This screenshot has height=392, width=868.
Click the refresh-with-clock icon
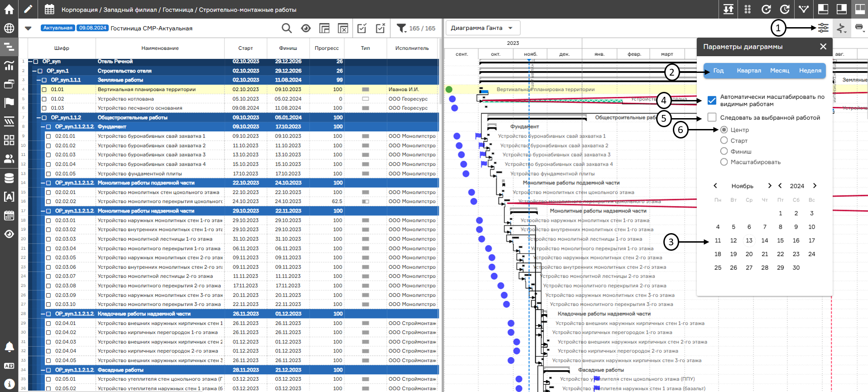point(785,9)
